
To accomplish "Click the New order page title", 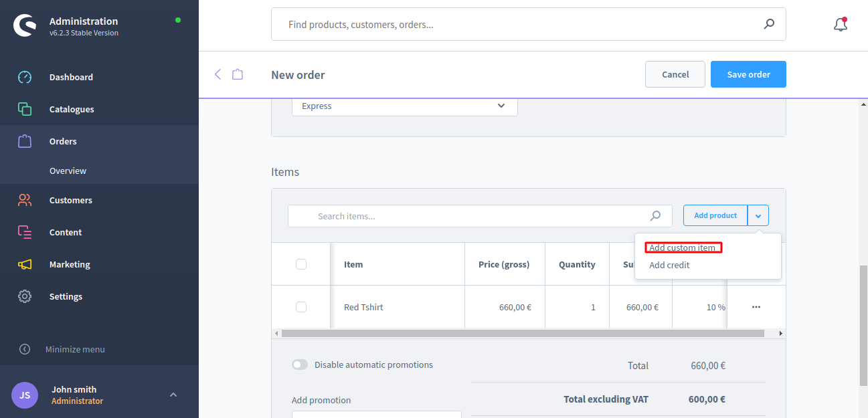I will (x=298, y=75).
